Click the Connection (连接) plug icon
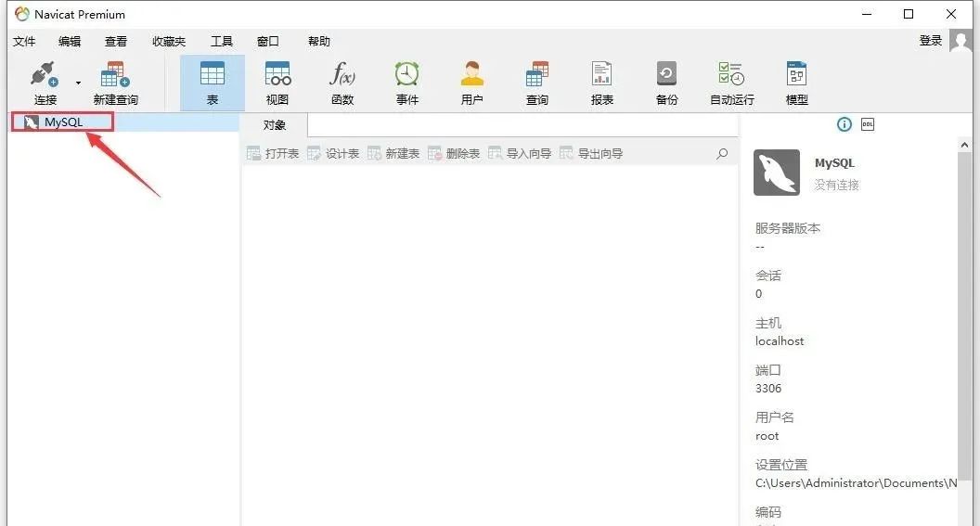Viewport: 980px width, 526px height. pos(45,75)
